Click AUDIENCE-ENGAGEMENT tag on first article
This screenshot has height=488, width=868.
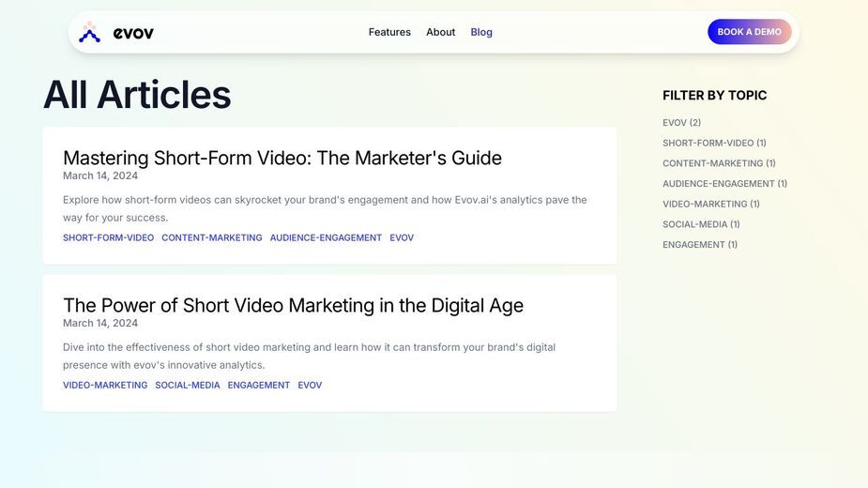tap(326, 237)
